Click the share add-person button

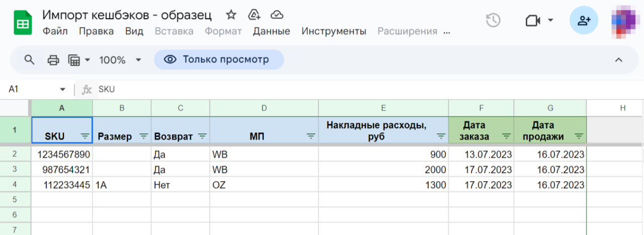point(584,21)
